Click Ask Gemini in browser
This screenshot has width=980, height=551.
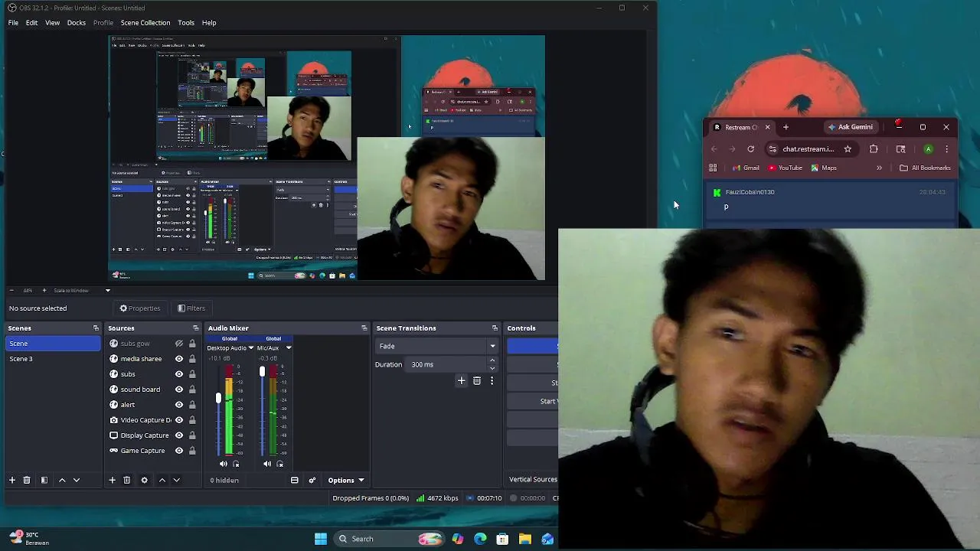[x=851, y=127]
